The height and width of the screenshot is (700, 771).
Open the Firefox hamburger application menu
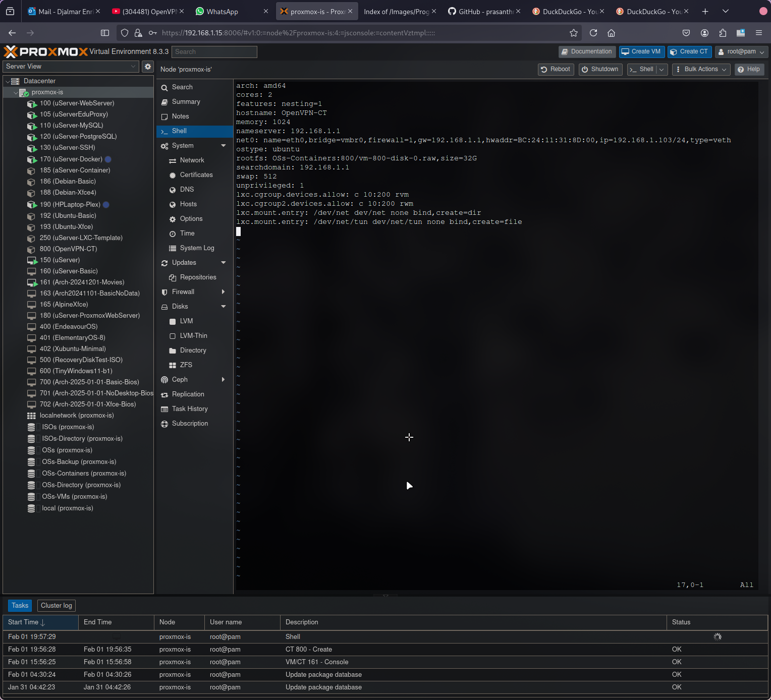(758, 33)
